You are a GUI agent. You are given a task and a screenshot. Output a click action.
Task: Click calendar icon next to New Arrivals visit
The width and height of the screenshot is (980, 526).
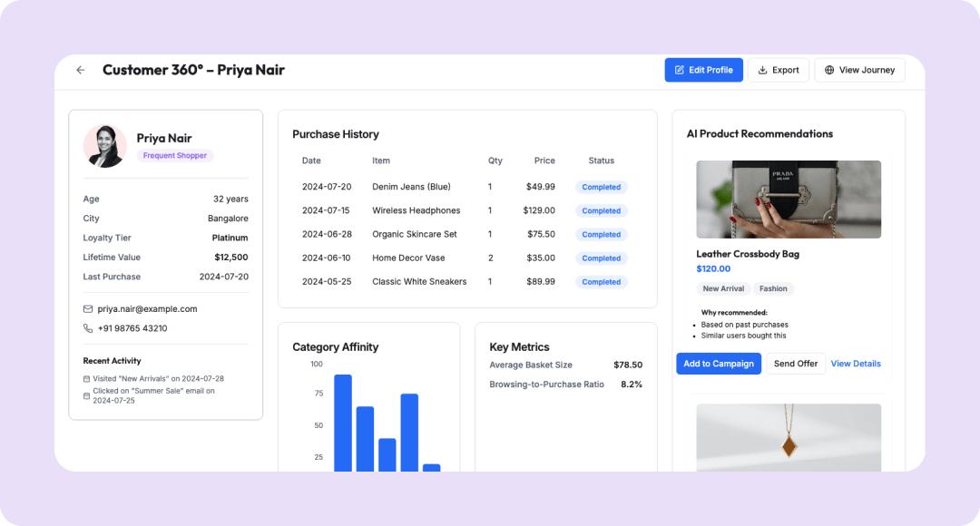click(87, 378)
